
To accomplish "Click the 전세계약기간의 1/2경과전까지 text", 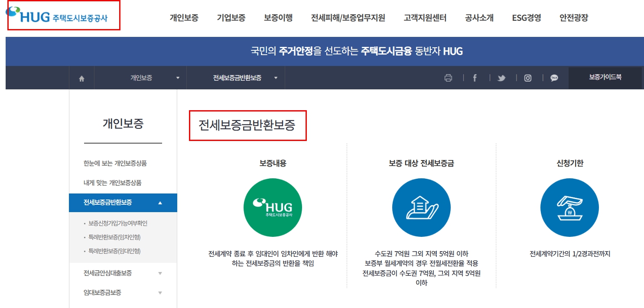I will point(570,254).
